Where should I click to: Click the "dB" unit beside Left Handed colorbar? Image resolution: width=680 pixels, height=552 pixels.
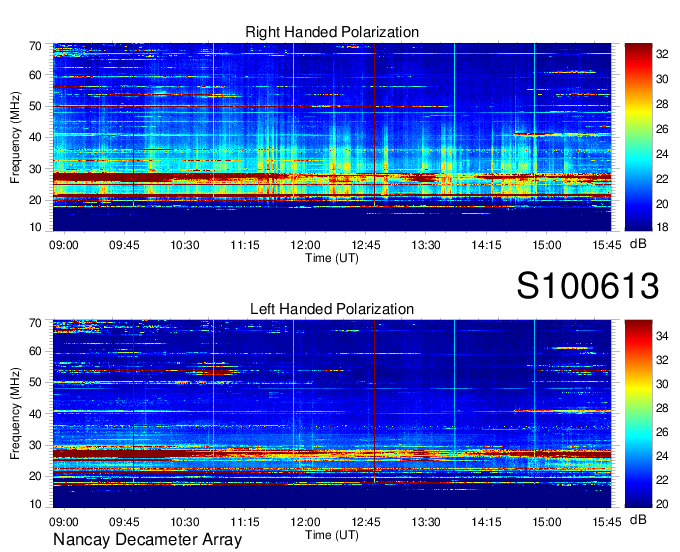(x=638, y=519)
